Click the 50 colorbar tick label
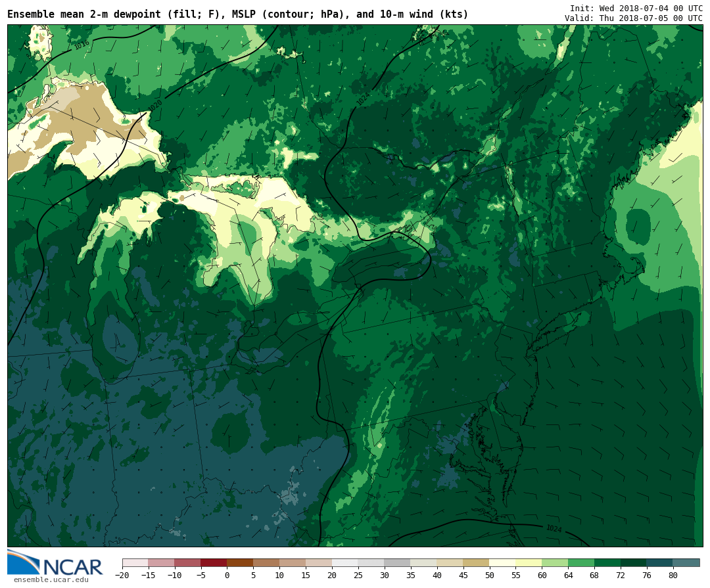 coord(490,576)
